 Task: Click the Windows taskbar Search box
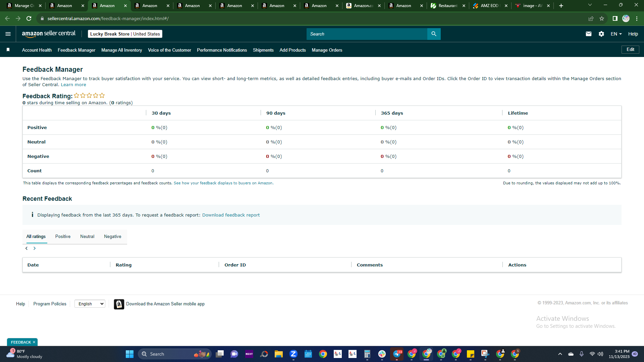click(174, 354)
